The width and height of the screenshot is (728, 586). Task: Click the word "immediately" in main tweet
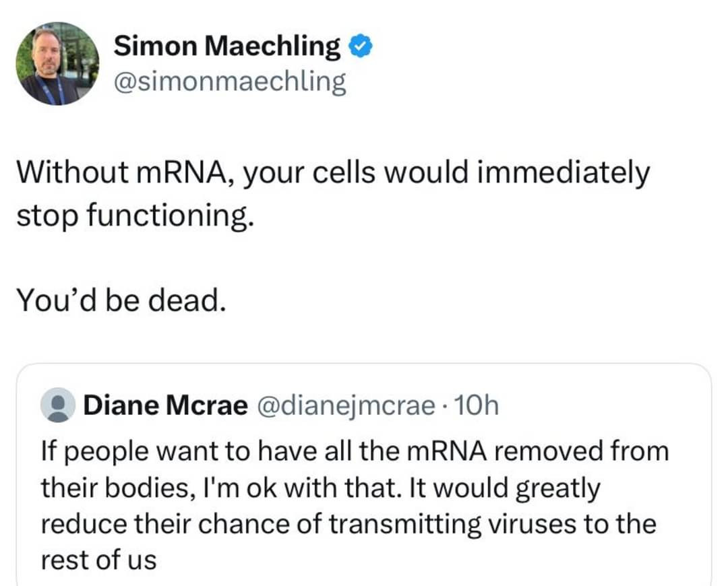[x=562, y=173]
